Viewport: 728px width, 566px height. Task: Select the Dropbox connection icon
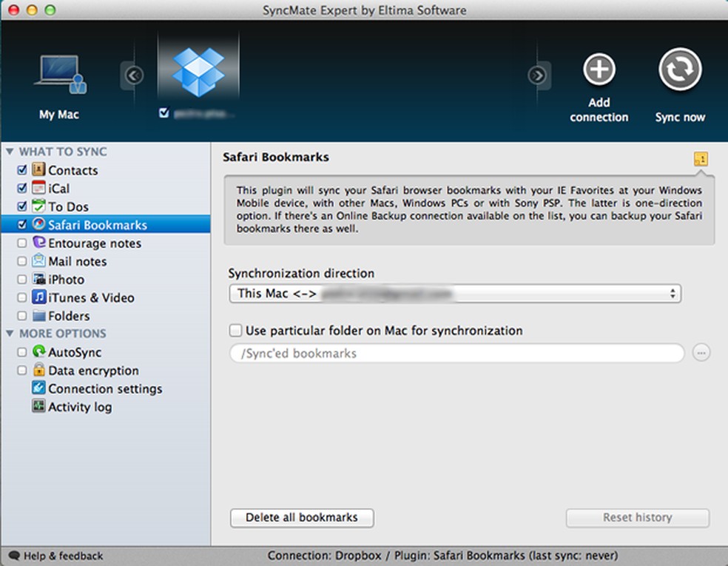[200, 70]
